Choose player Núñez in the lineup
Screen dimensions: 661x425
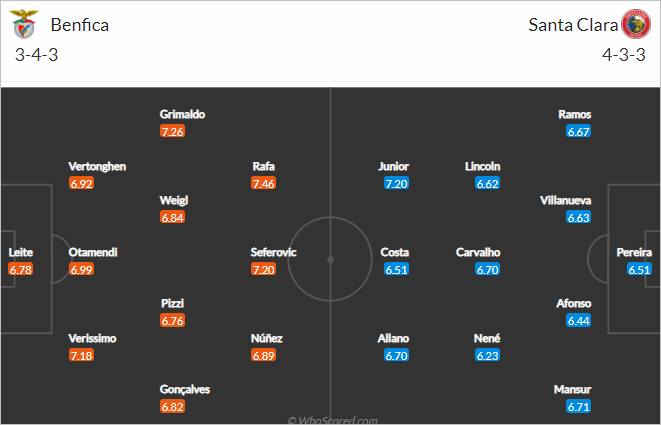point(266,338)
